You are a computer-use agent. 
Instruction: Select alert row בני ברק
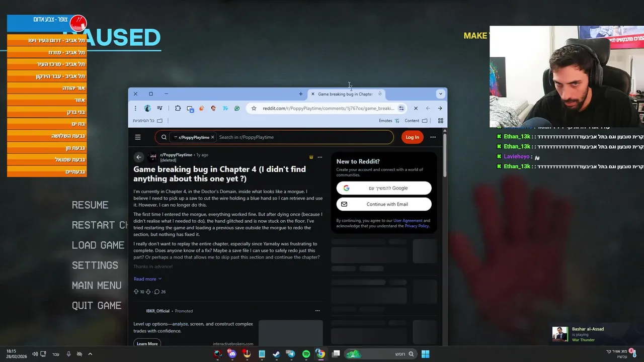pos(47,112)
